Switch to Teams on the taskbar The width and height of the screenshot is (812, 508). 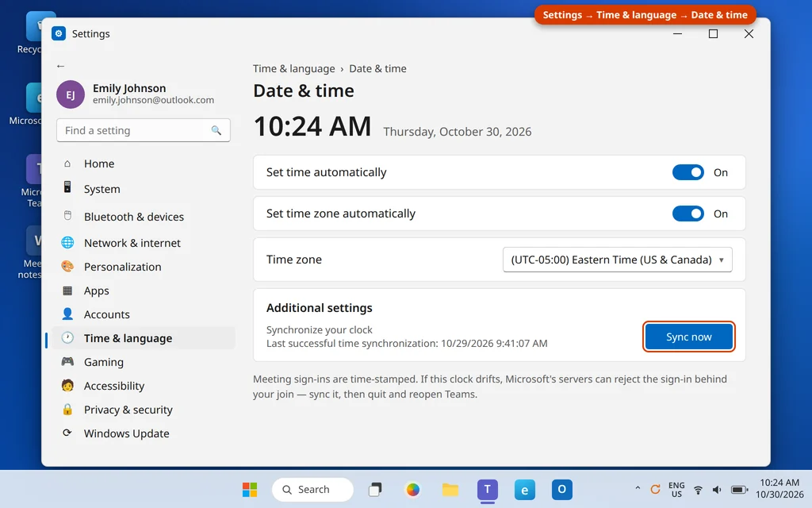[x=488, y=489]
